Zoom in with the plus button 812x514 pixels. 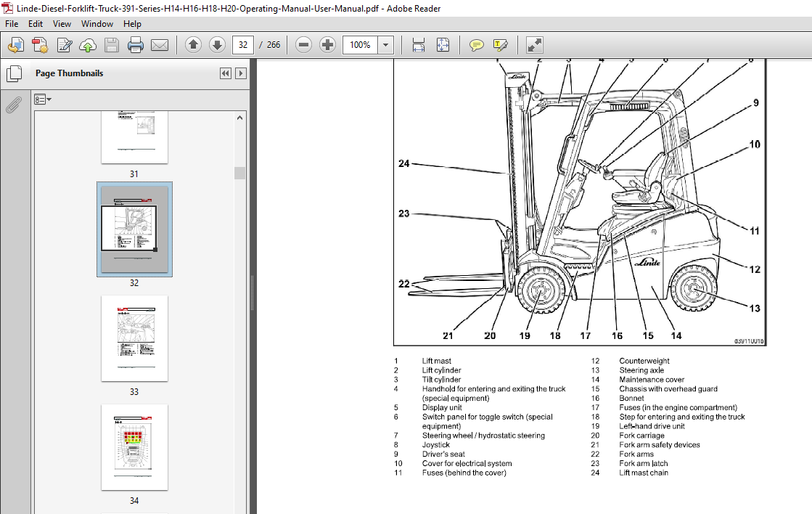[x=327, y=45]
